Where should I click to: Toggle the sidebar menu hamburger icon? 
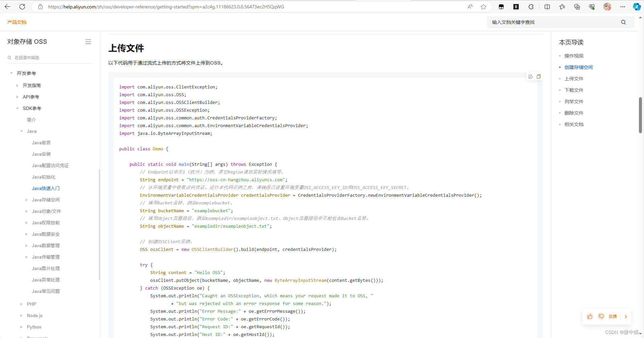coord(88,42)
